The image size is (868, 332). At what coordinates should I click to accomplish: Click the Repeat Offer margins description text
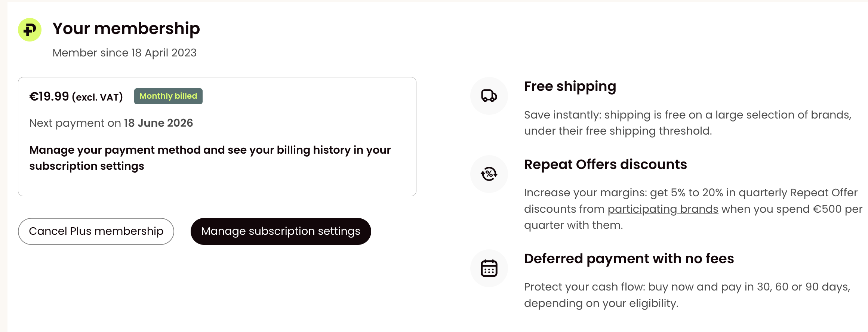(693, 209)
